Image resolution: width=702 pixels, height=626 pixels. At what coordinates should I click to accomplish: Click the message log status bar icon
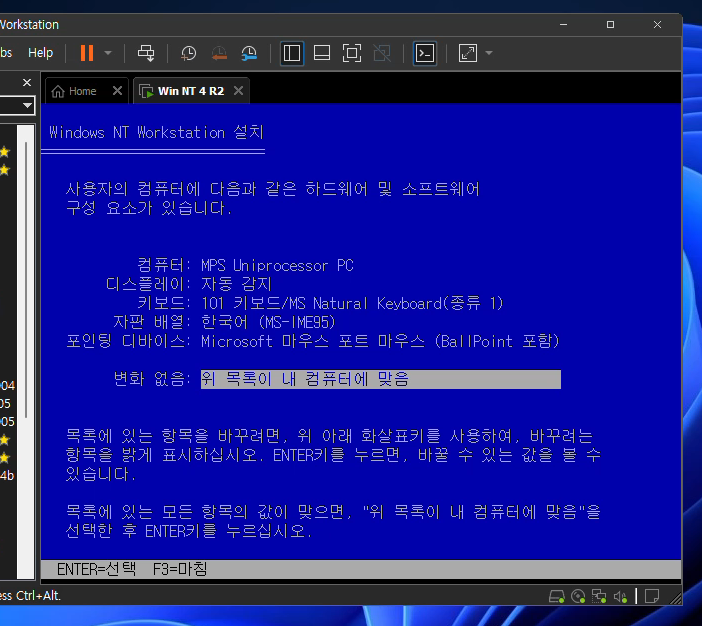[x=652, y=596]
